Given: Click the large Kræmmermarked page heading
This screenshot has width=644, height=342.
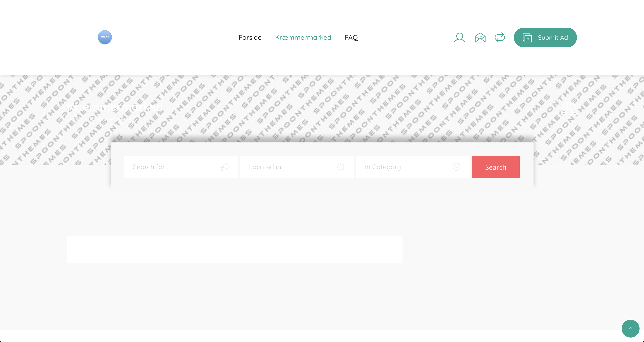Looking at the screenshot, I should pos(115,107).
